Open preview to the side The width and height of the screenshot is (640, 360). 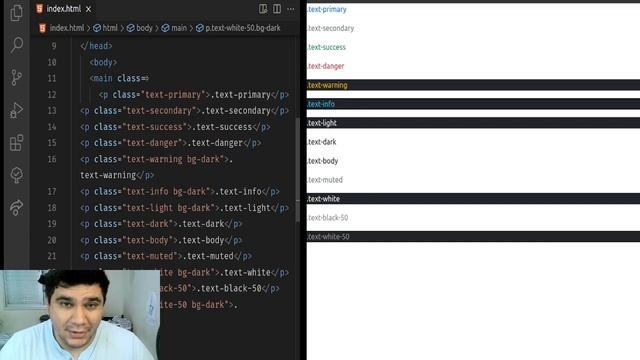263,9
